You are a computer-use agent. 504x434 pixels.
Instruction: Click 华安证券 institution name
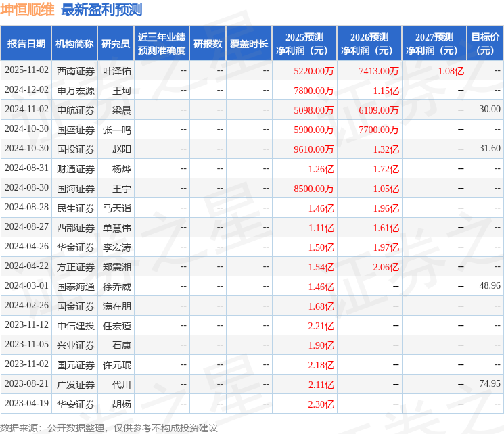point(76,404)
